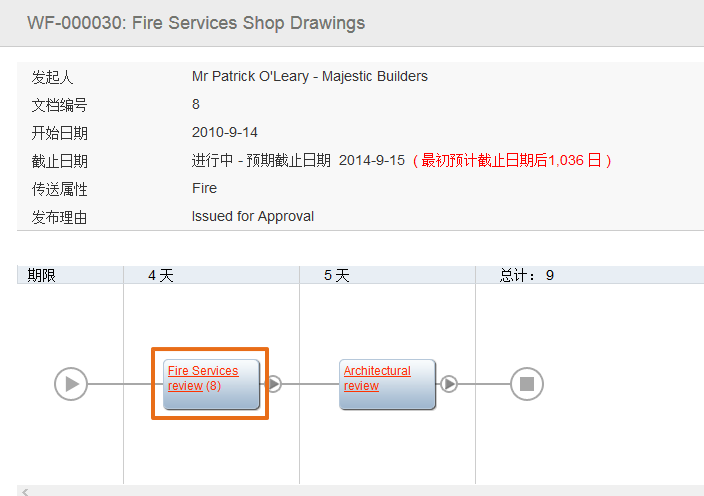Click the transition arrow after Architectural review

449,384
